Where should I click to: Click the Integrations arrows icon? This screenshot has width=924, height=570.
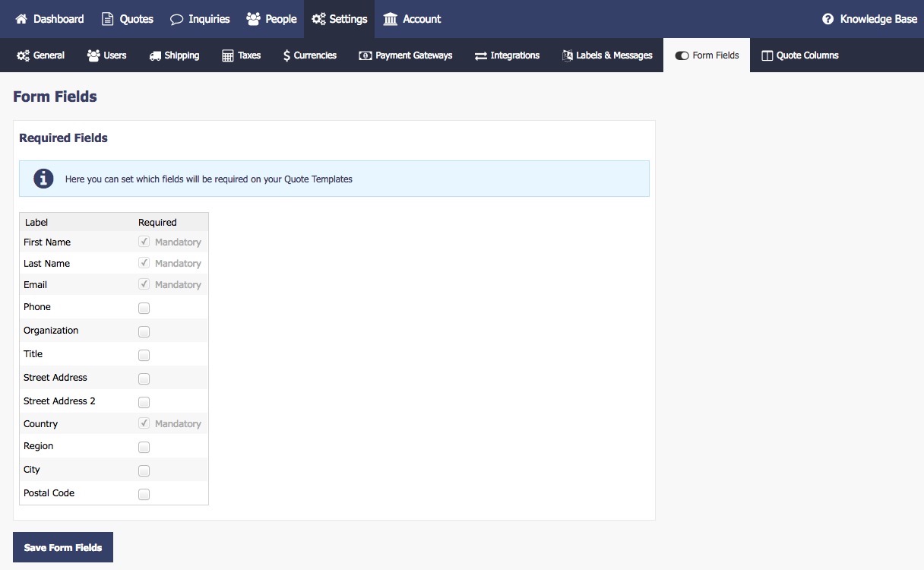point(481,55)
